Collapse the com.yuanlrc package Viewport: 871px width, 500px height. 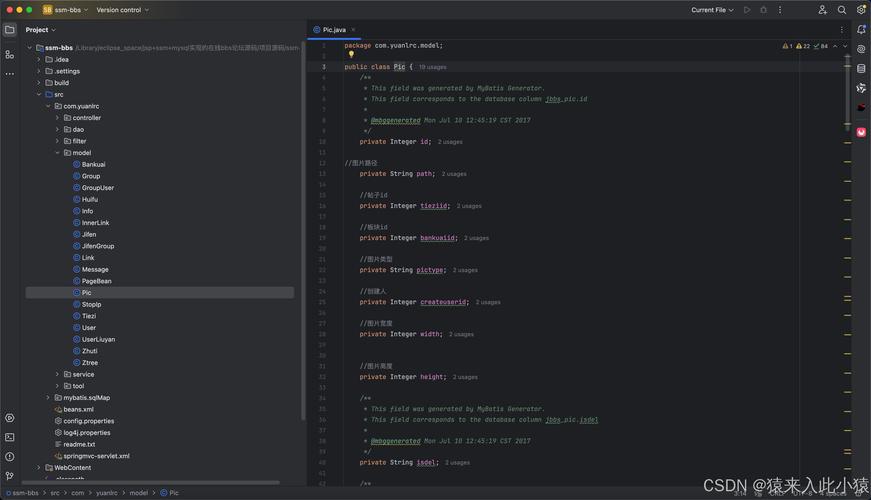(48, 106)
